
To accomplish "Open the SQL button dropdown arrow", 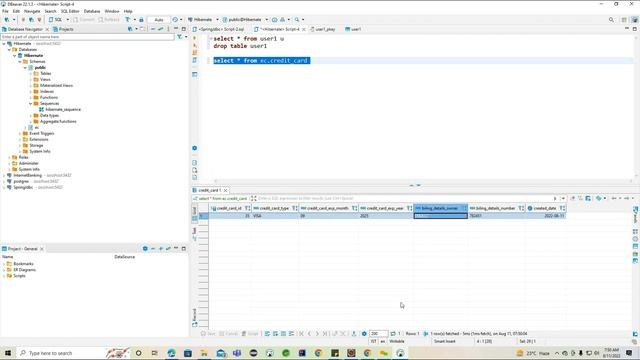I will (68, 20).
